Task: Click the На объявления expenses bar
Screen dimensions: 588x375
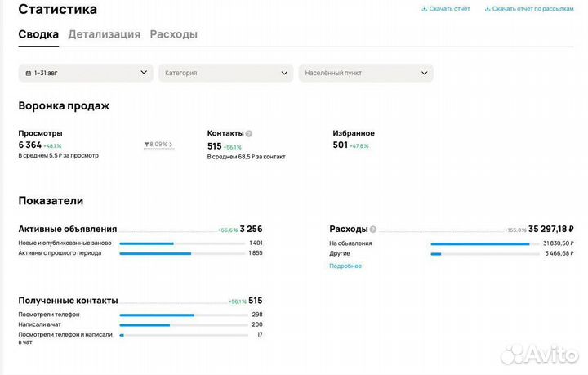Action: [x=482, y=243]
